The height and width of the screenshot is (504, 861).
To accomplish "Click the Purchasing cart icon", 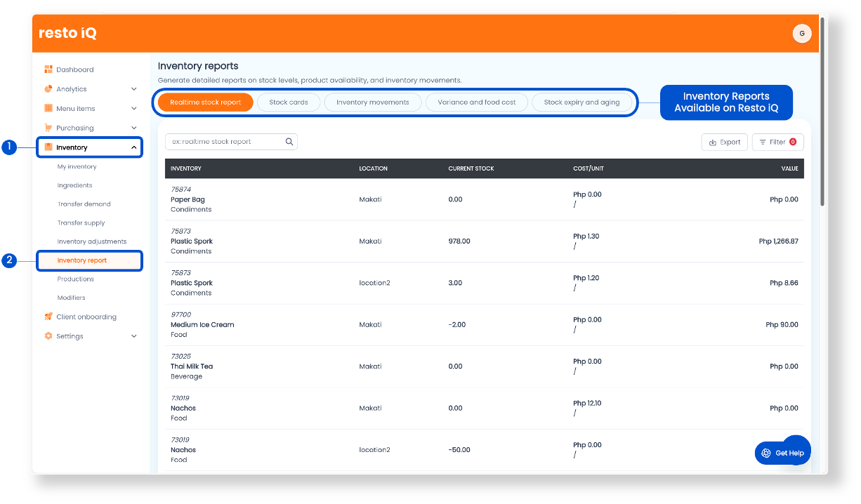I will (48, 128).
